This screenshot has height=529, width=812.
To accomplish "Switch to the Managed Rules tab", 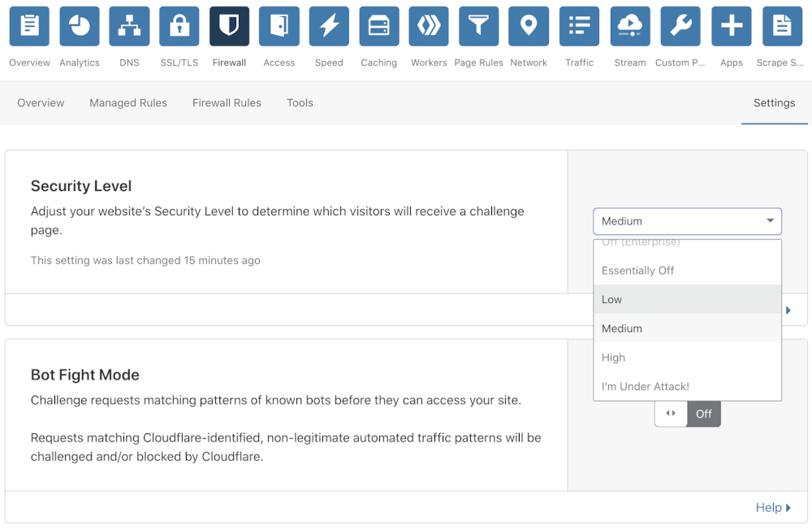I will coord(128,103).
